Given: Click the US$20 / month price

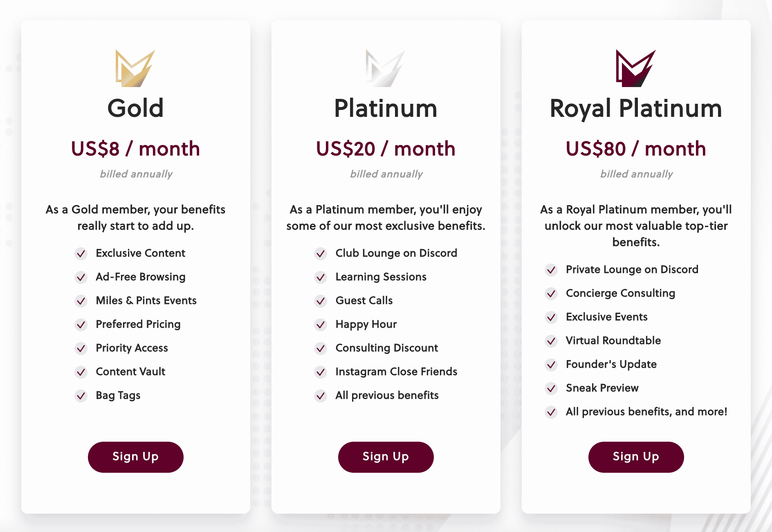Looking at the screenshot, I should click(x=386, y=149).
